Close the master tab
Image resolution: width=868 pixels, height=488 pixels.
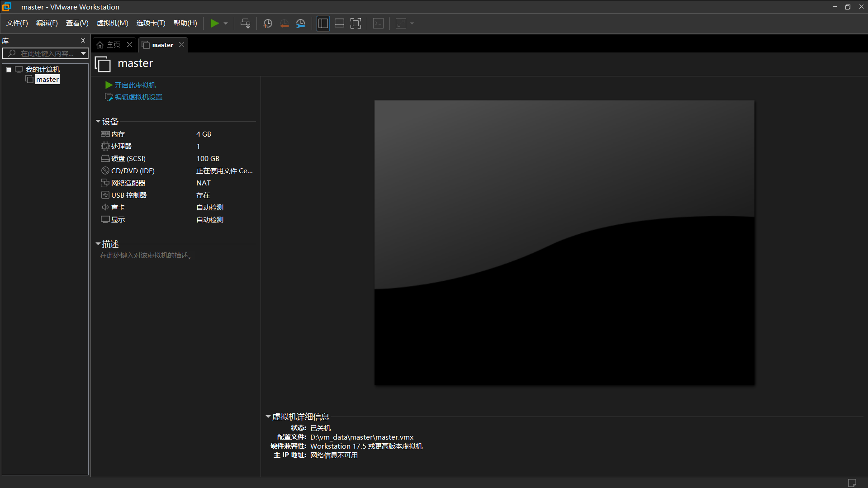[181, 44]
